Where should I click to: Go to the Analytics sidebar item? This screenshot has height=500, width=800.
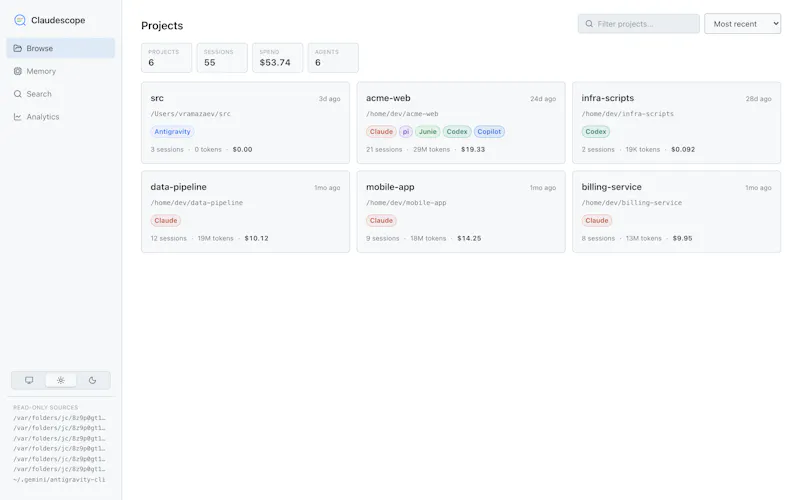coord(61,117)
